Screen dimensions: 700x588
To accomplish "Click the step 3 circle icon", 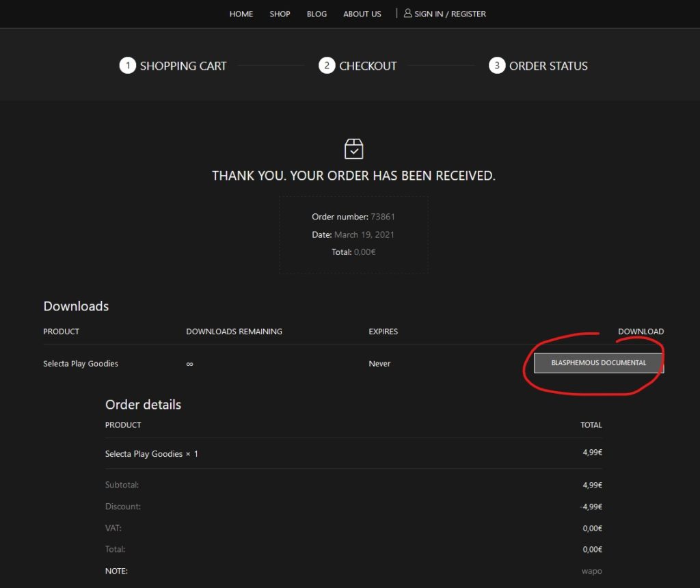I will 497,66.
